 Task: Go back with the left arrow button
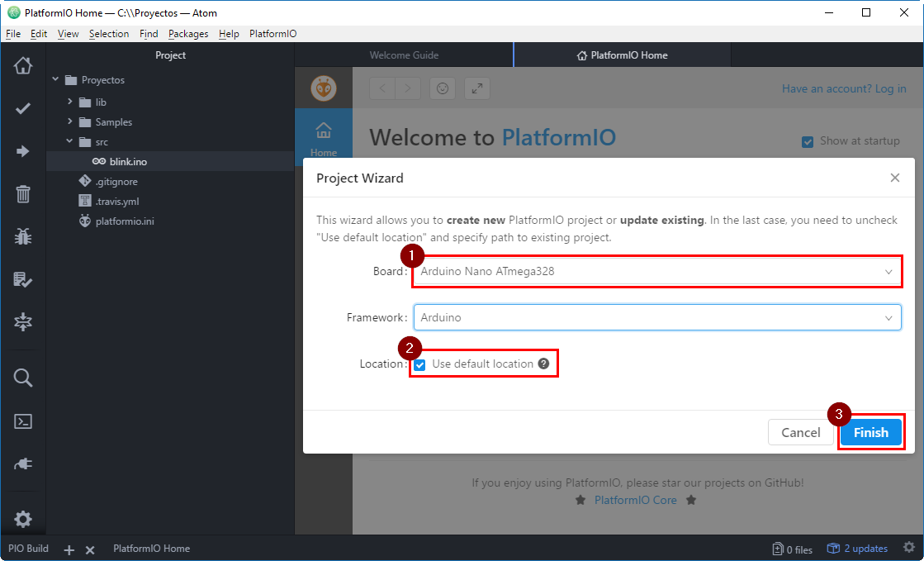(382, 88)
